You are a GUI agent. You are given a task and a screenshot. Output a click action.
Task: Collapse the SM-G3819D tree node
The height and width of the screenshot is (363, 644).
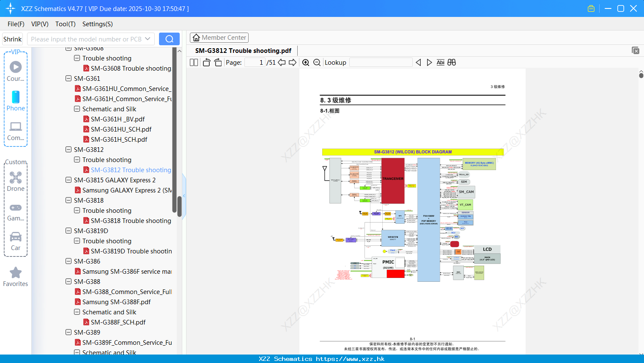pos(69,231)
